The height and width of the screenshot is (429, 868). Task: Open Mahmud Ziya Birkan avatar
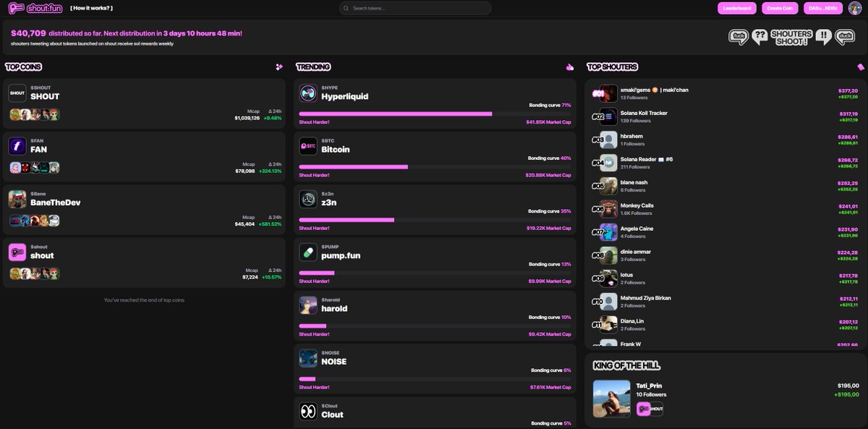tap(608, 302)
